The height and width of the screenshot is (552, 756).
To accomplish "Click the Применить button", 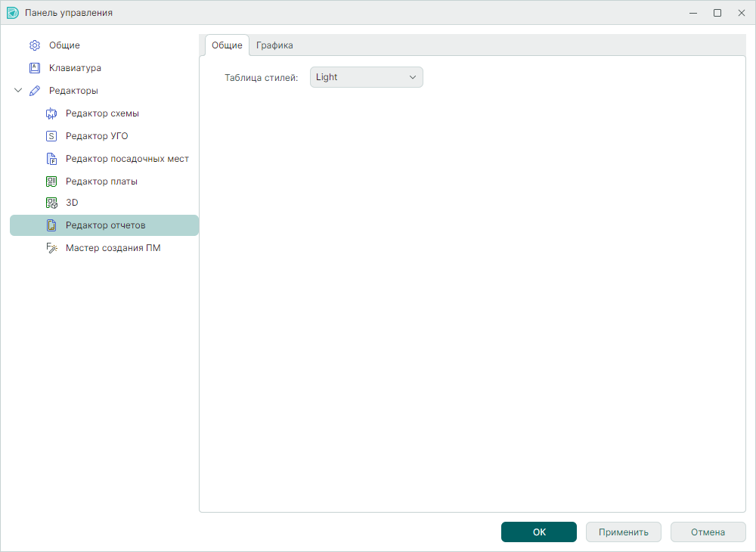I will [x=623, y=532].
